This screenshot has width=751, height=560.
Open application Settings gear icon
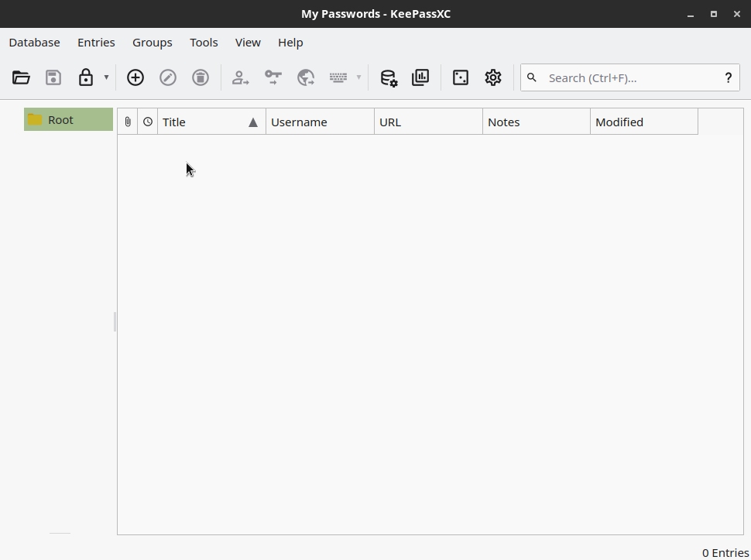pos(493,77)
